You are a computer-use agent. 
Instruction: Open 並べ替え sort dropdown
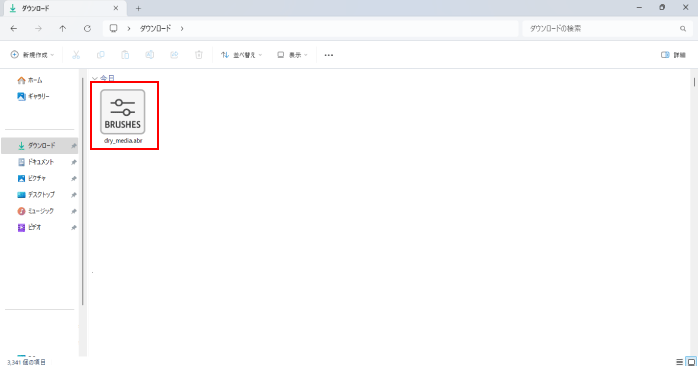241,55
